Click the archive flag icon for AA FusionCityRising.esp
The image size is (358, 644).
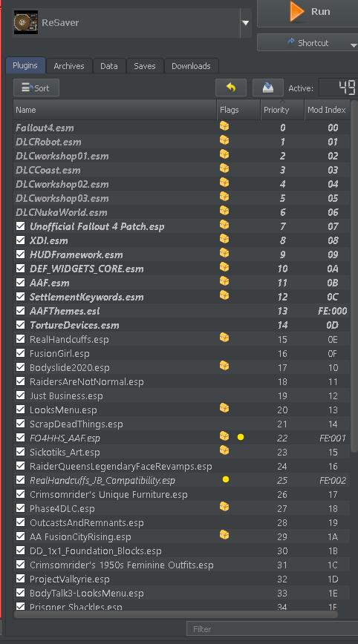[x=224, y=535]
